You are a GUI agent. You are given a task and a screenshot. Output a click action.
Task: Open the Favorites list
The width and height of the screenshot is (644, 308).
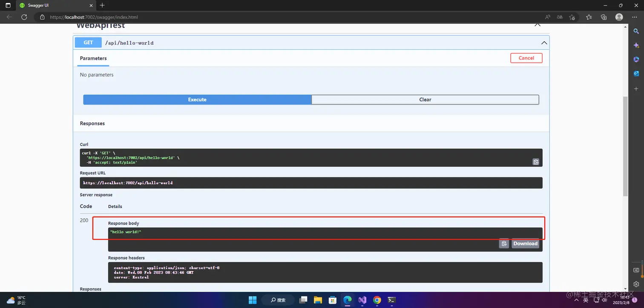(x=589, y=17)
